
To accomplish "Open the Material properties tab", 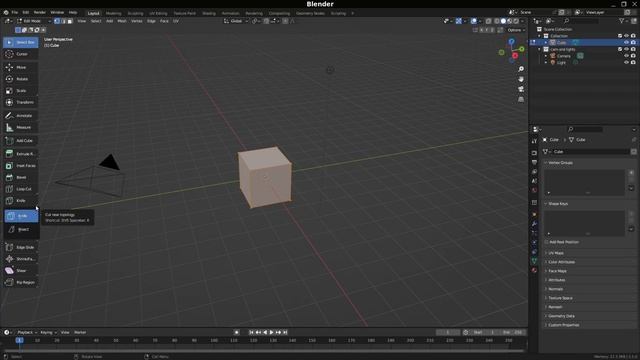I will pos(534,270).
